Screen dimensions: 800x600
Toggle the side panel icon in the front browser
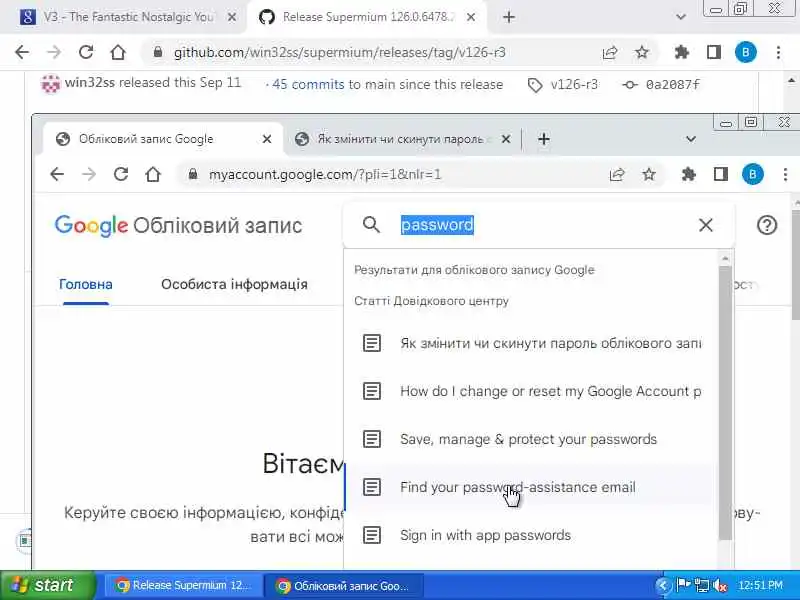pyautogui.click(x=720, y=174)
